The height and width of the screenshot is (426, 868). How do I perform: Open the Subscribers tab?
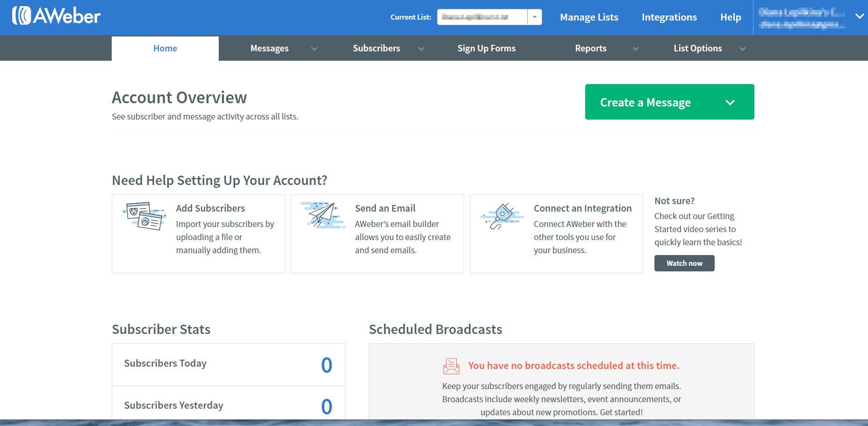376,48
